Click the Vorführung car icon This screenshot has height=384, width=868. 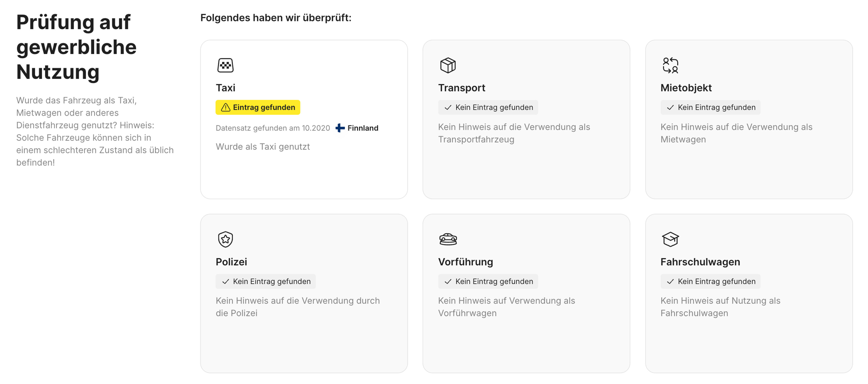(448, 239)
